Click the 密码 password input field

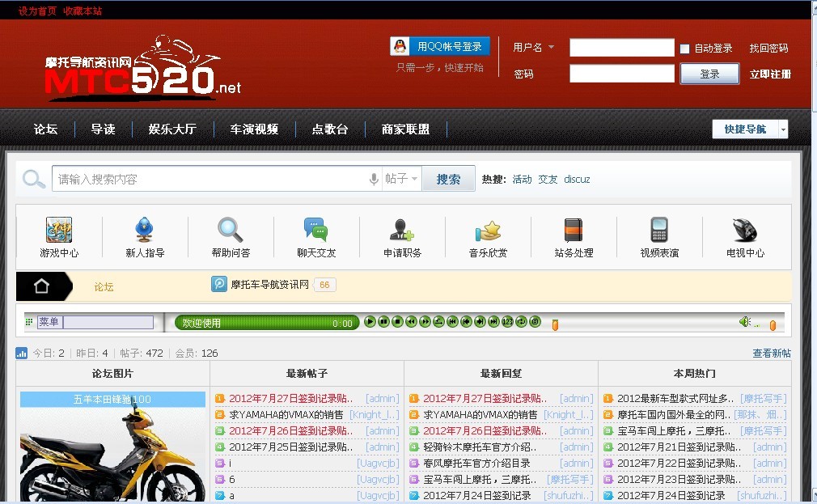tap(621, 74)
